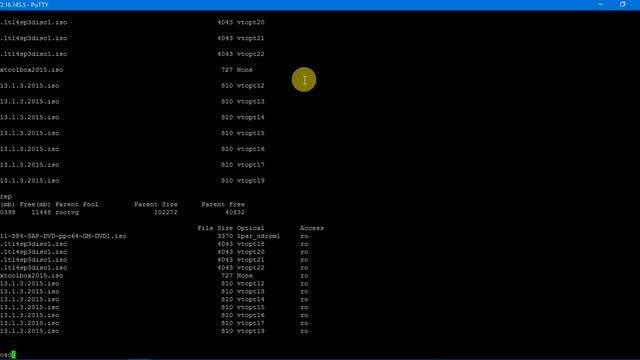Click the File Size column header

click(x=215, y=228)
